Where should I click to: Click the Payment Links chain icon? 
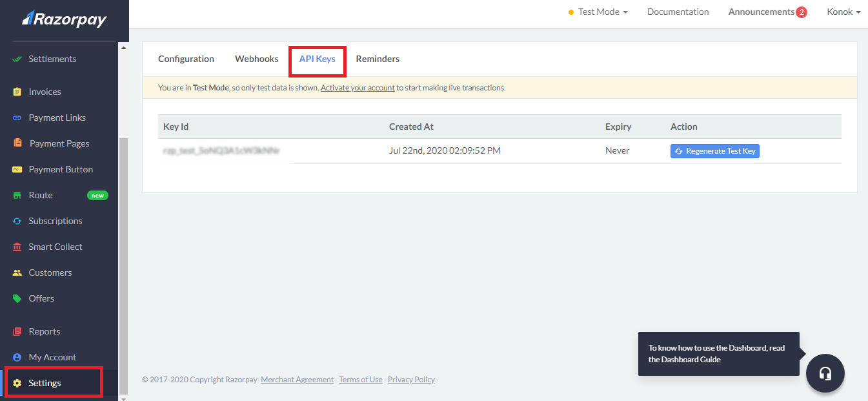click(17, 118)
